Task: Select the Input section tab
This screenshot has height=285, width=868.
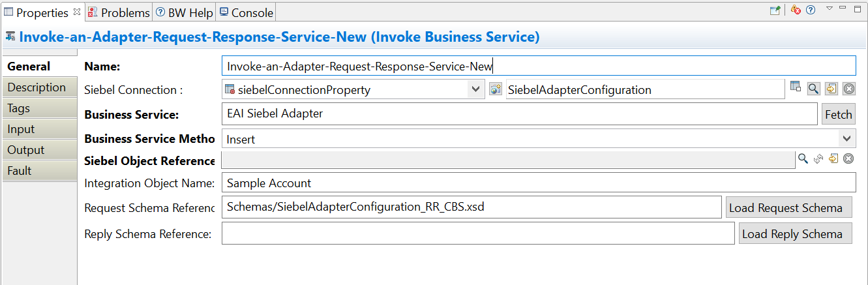Action: pyautogui.click(x=39, y=129)
